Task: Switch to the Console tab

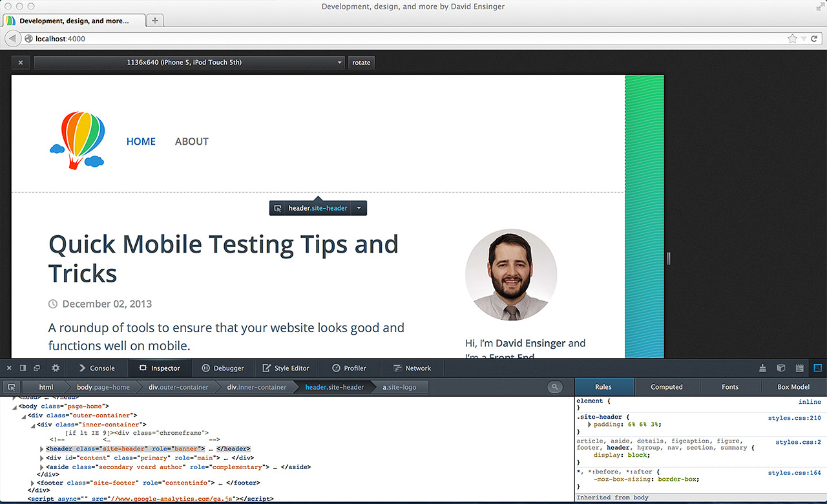Action: pyautogui.click(x=96, y=368)
